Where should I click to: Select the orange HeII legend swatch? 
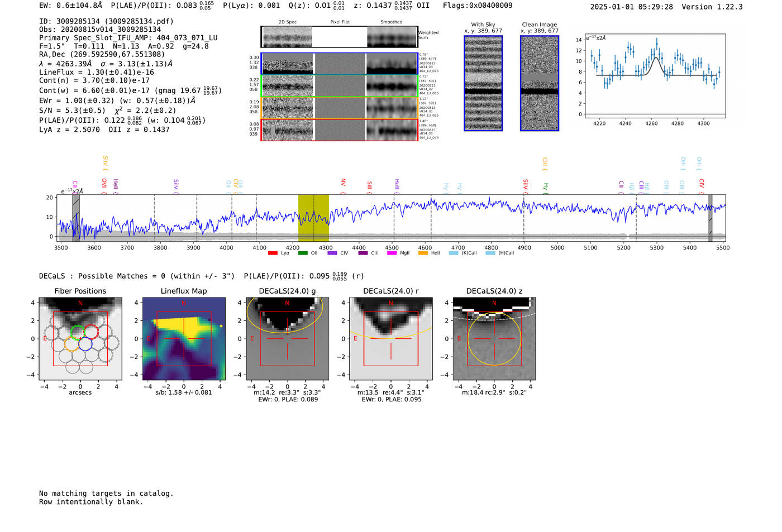[423, 253]
